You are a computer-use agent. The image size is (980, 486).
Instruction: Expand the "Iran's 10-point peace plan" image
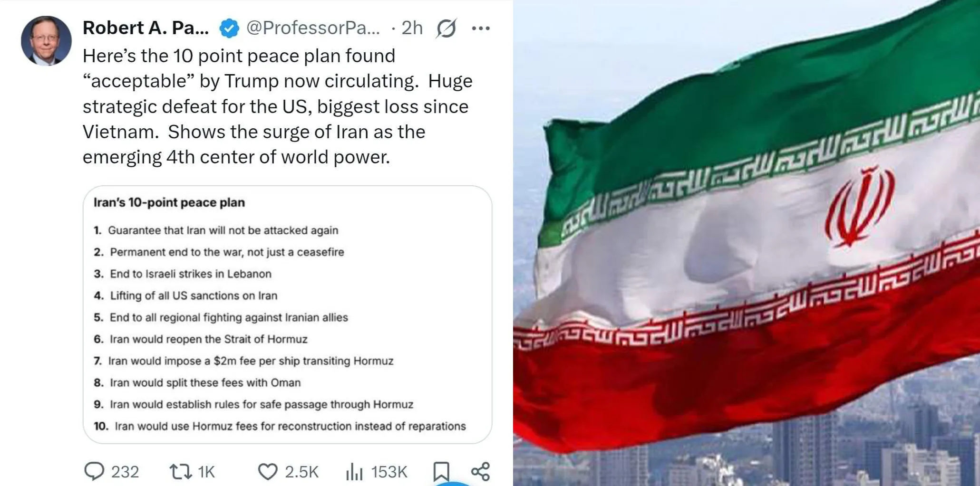tap(287, 314)
